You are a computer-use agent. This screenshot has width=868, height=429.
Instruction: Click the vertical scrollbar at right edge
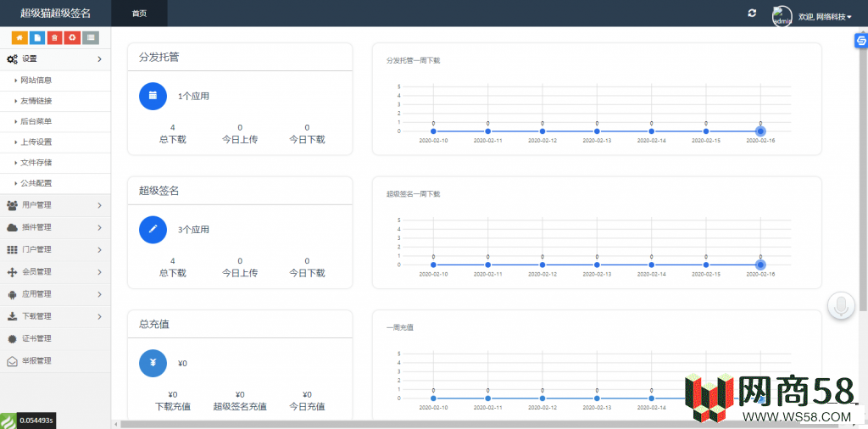pos(864,177)
